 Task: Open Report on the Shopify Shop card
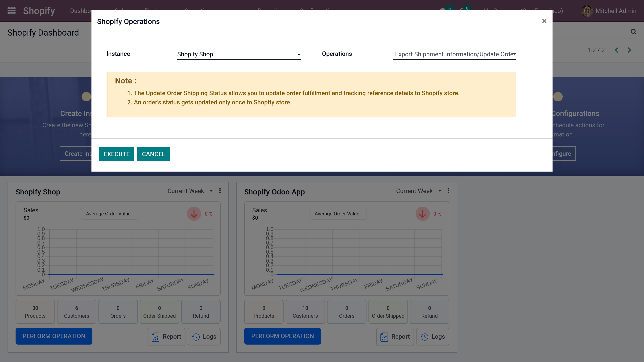166,337
